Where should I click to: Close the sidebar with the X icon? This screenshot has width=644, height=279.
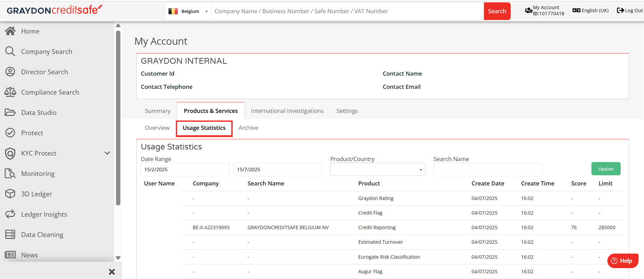click(x=112, y=272)
